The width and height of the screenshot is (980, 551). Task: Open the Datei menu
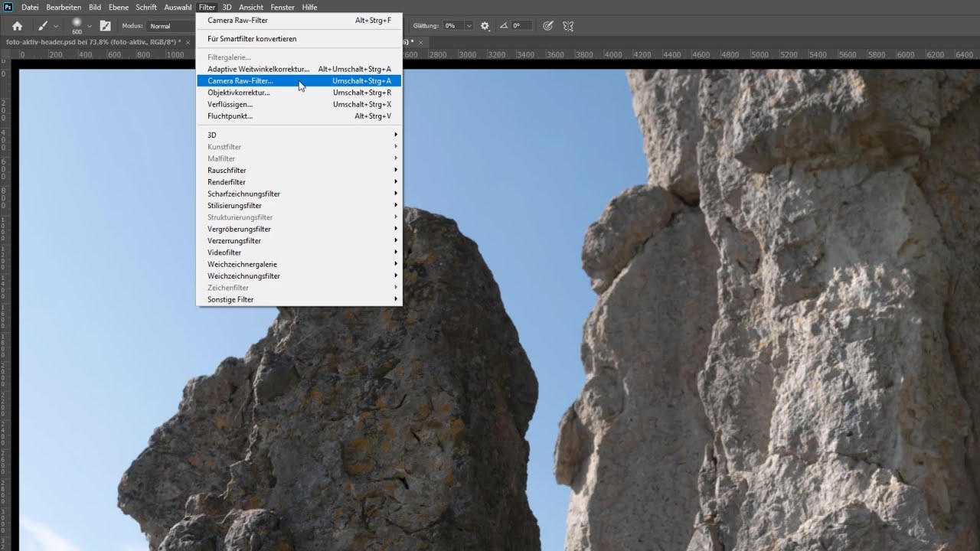[30, 7]
